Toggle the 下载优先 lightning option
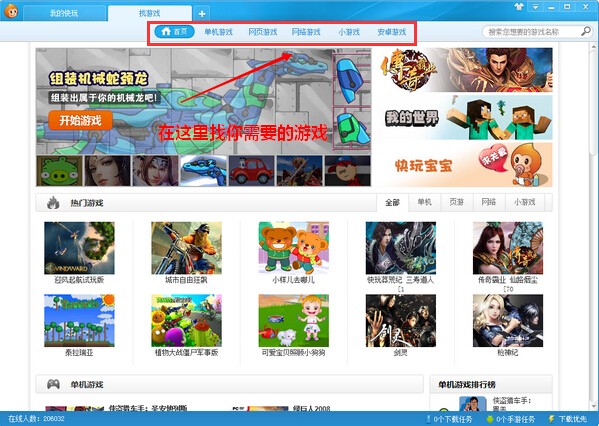Screen dimensions: 599x426 click(x=567, y=419)
